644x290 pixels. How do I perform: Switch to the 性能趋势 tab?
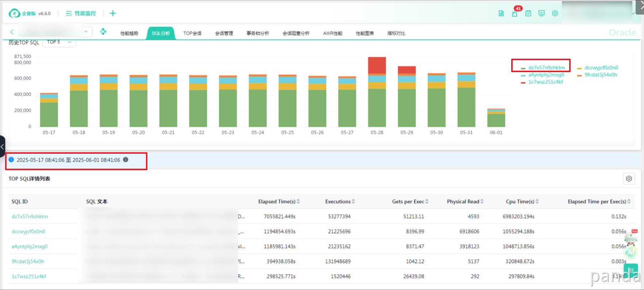(129, 33)
